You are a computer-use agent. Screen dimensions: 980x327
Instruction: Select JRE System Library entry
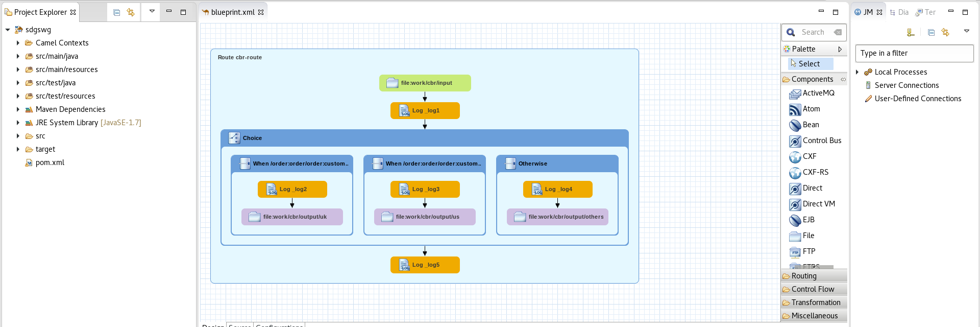click(83, 123)
